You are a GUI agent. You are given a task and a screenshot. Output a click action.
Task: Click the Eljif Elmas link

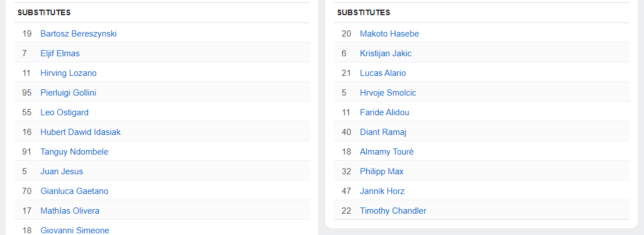60,53
